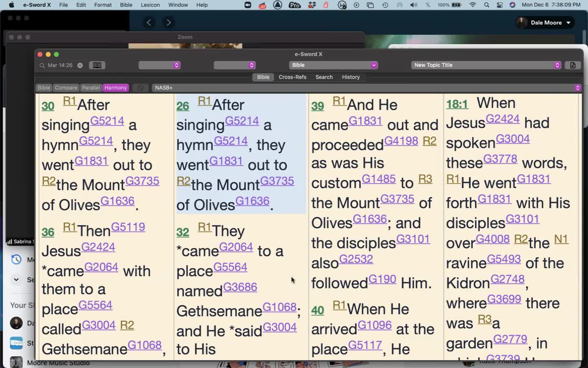Open Bluetooth status in menu bar

click(428, 5)
